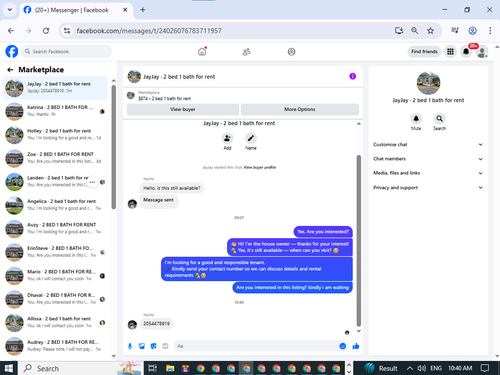Open a new browser tab
Screen dimensions: 500x375
point(143,10)
